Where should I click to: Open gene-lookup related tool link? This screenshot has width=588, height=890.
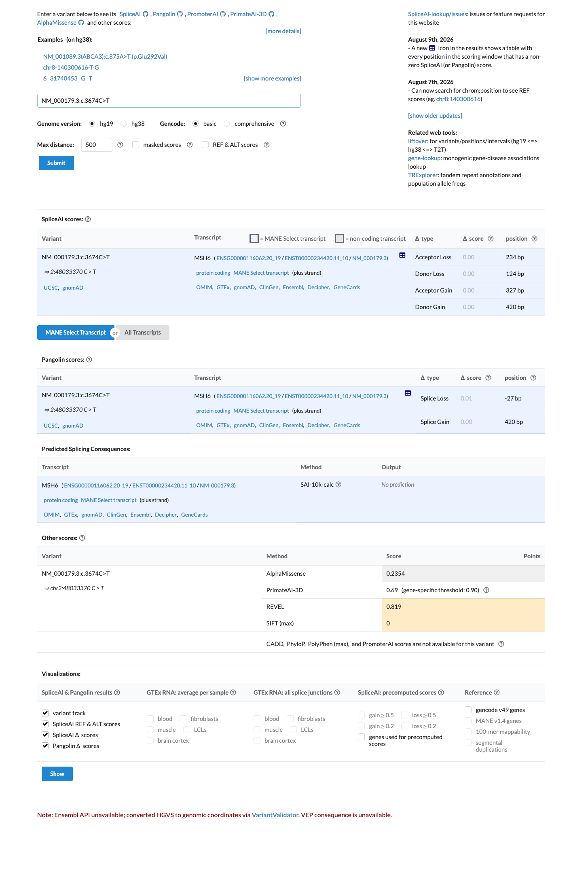tap(424, 158)
